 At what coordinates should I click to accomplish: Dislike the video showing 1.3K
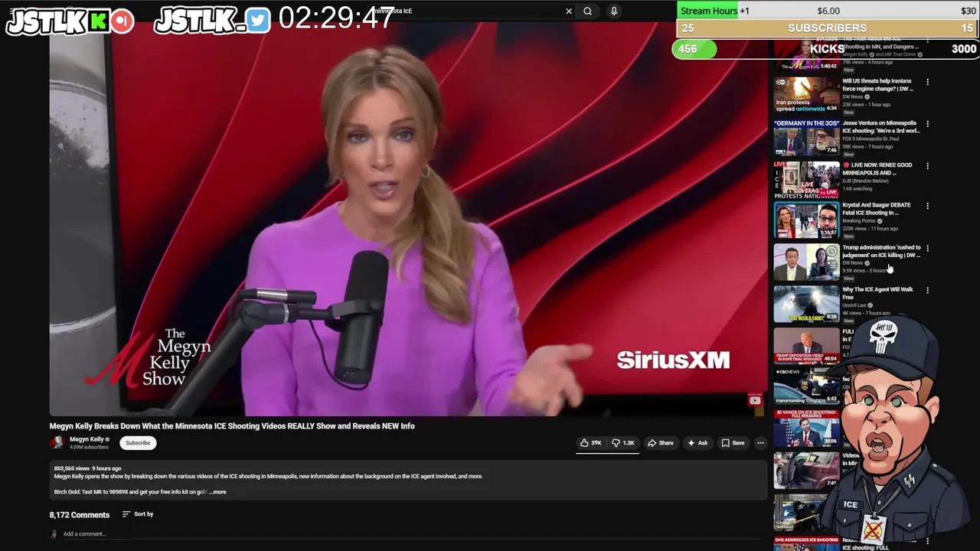(623, 442)
